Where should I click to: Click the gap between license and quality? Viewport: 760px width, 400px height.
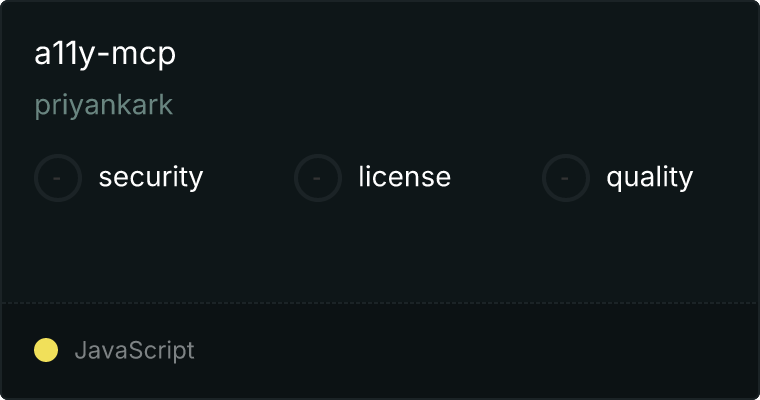pos(496,178)
